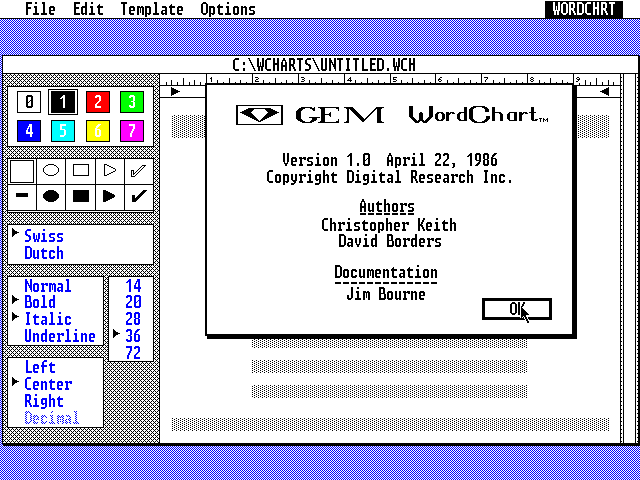
Task: Select the blank bullet style box
Action: click(22, 171)
